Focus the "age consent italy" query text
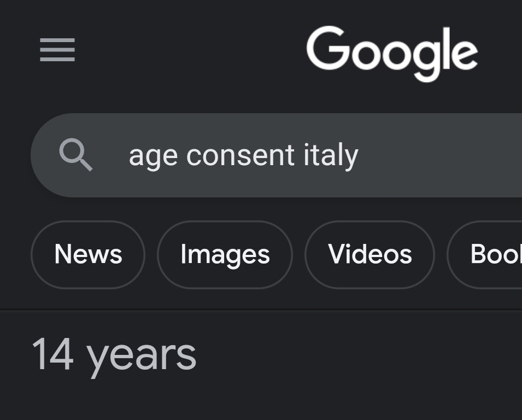 pyautogui.click(x=243, y=155)
